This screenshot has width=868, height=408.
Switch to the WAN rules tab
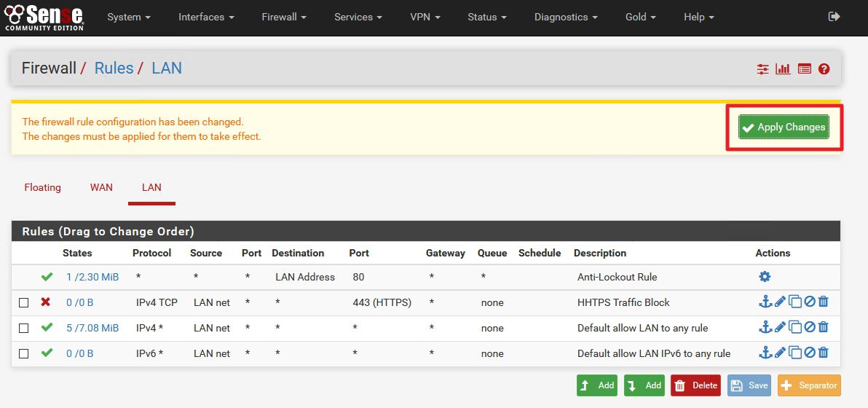click(101, 187)
